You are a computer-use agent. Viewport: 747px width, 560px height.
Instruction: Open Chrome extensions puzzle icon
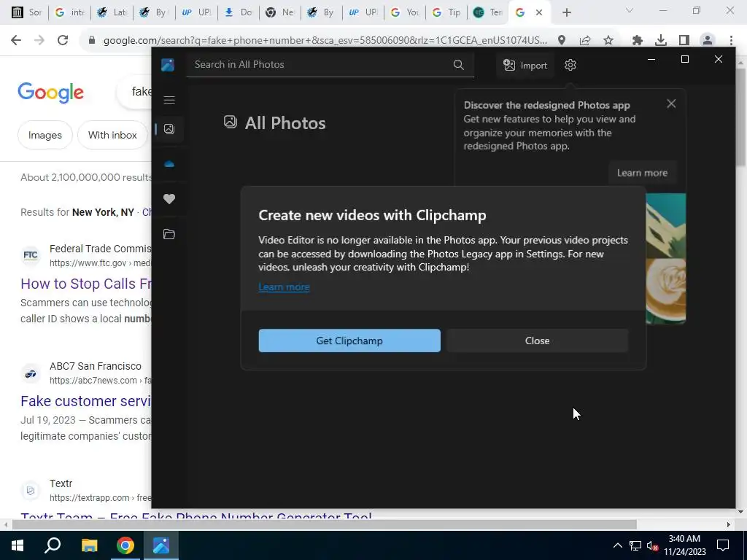coord(638,41)
